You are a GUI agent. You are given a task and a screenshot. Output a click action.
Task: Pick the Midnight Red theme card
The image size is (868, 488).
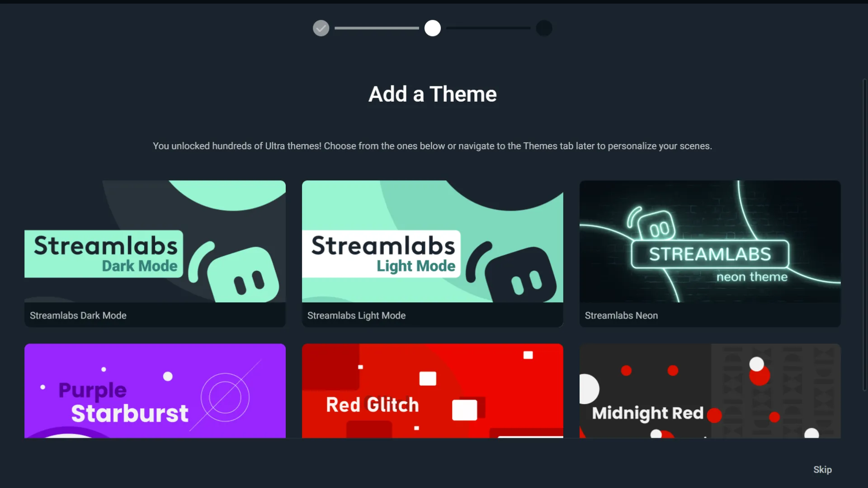click(710, 391)
